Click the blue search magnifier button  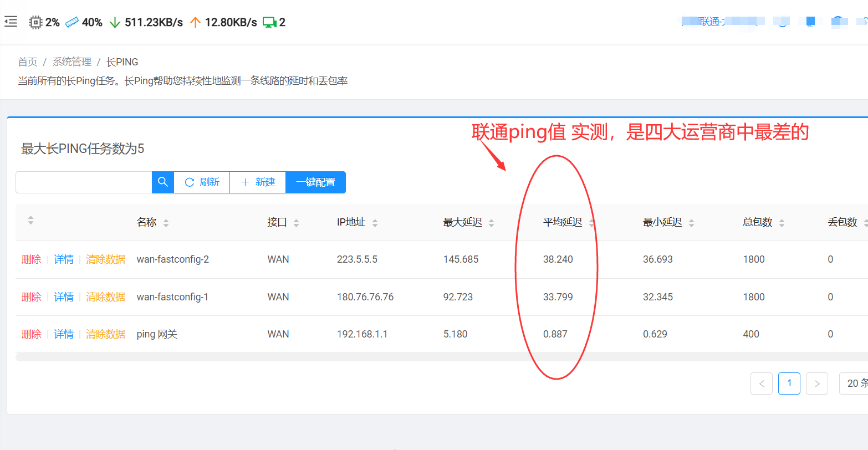(x=163, y=182)
